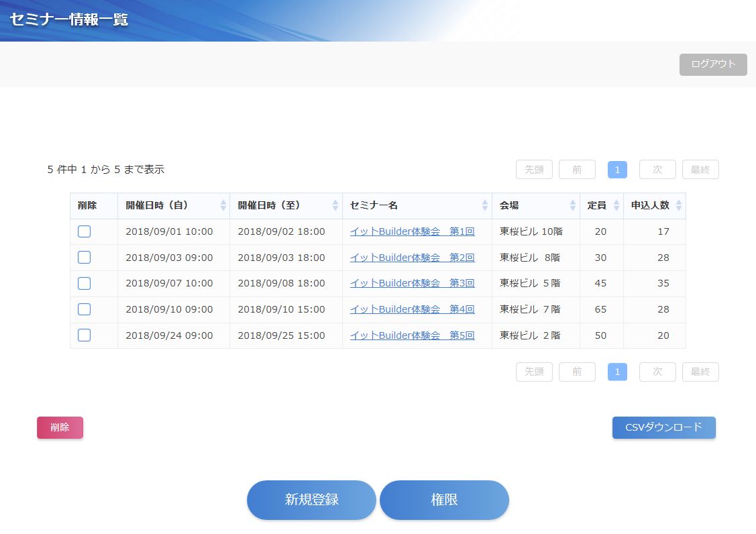This screenshot has width=756, height=534.
Task: Sort by 会場 column arrows
Action: pyautogui.click(x=573, y=205)
